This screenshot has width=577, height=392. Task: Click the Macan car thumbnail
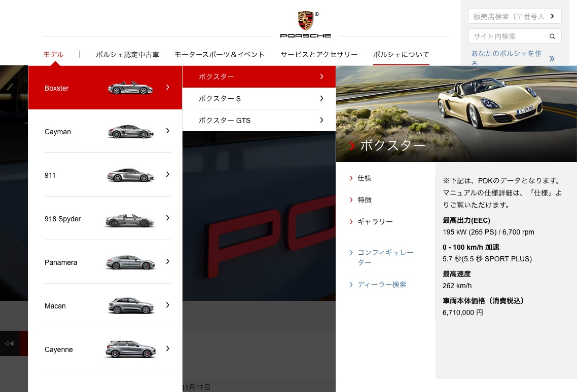point(131,305)
